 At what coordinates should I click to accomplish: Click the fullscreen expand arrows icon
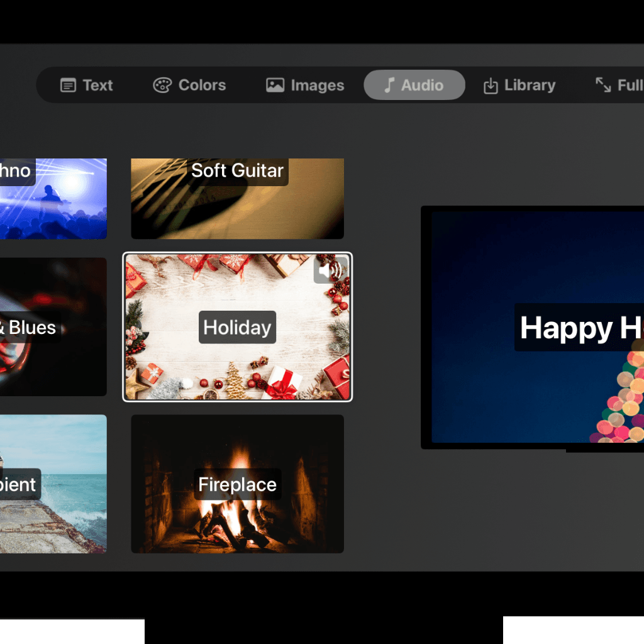pos(603,86)
